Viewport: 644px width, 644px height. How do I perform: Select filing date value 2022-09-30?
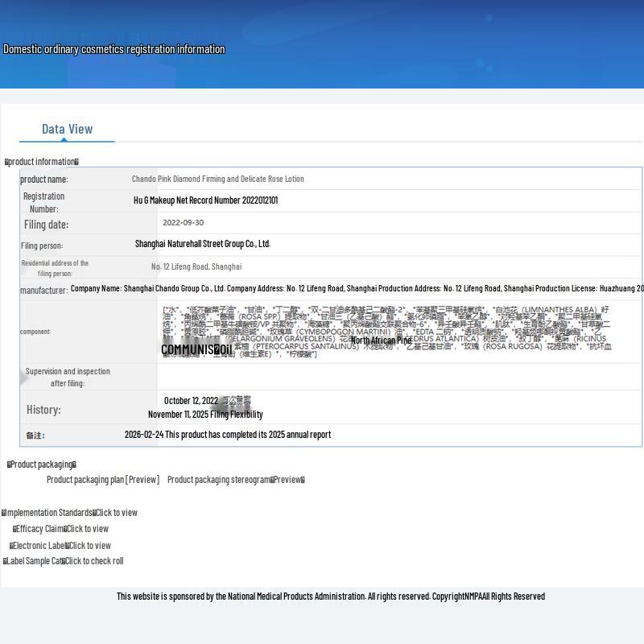pos(184,223)
